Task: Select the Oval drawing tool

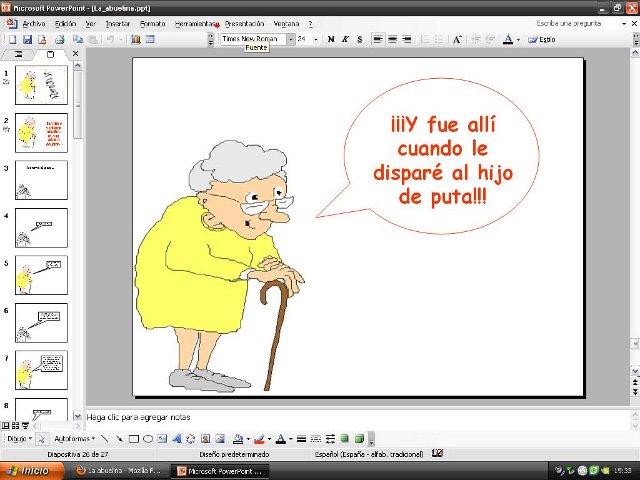Action: 148,438
